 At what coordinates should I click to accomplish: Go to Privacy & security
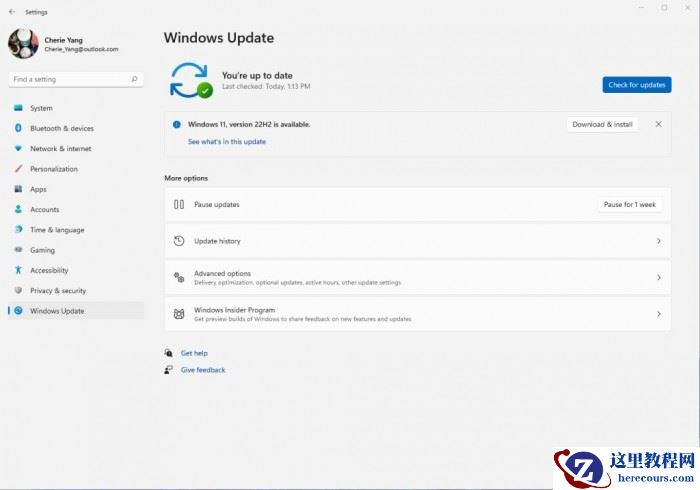(76, 291)
